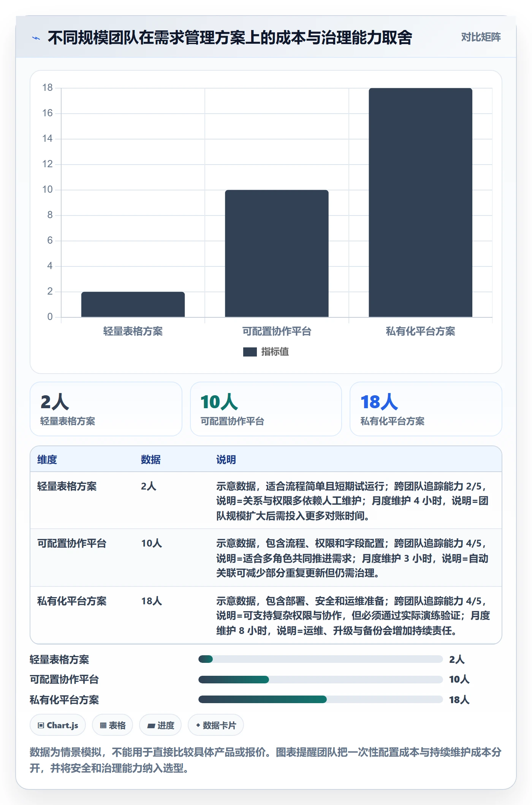Click the description starting 示意数据，包含部署
This screenshot has height=805, width=532.
click(x=353, y=616)
